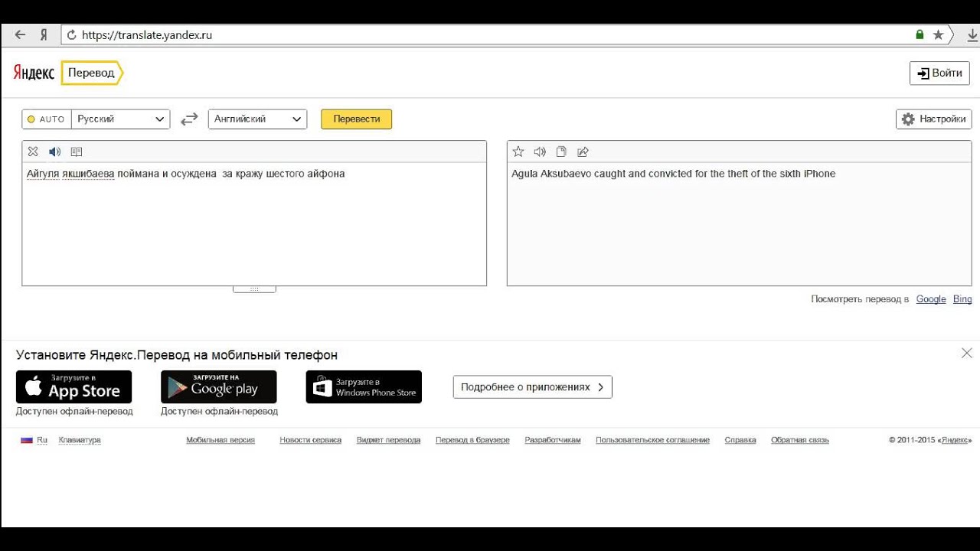The image size is (980, 551).
Task: Click the translated English text
Action: 674,174
